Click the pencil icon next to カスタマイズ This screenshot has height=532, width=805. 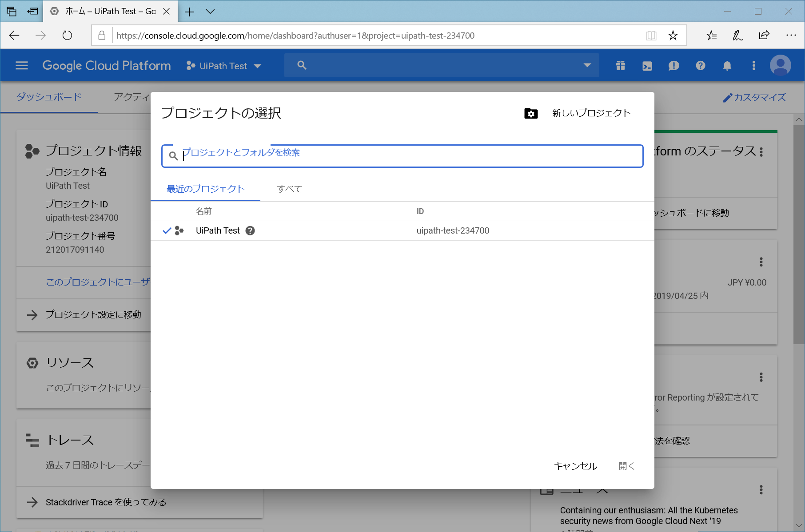(x=727, y=98)
